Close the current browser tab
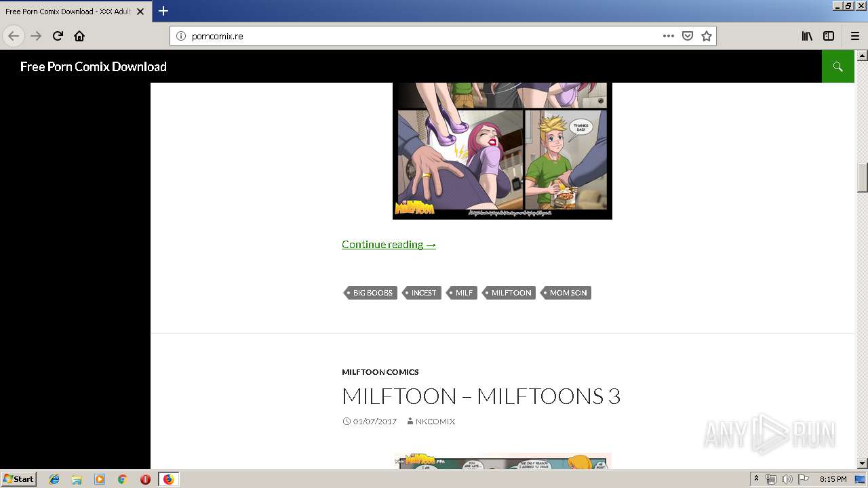This screenshot has width=868, height=488. (141, 12)
